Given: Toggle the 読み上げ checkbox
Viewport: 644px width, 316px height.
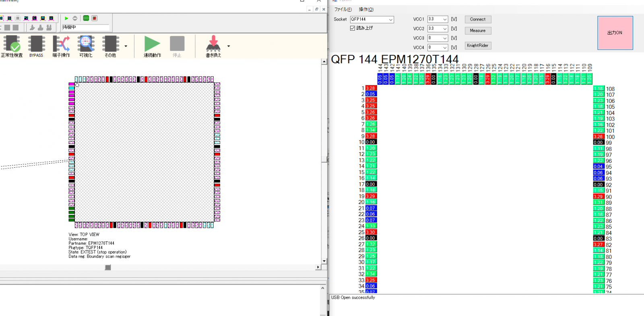Looking at the screenshot, I should (353, 28).
